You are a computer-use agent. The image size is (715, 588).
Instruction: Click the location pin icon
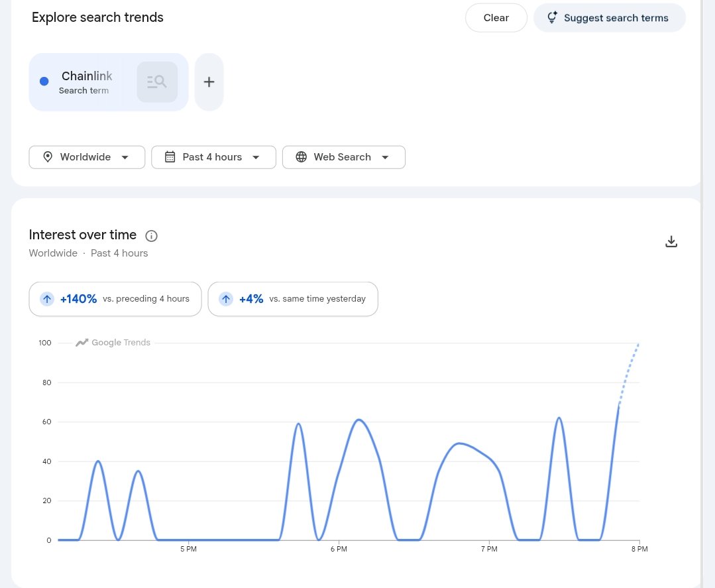pos(48,157)
